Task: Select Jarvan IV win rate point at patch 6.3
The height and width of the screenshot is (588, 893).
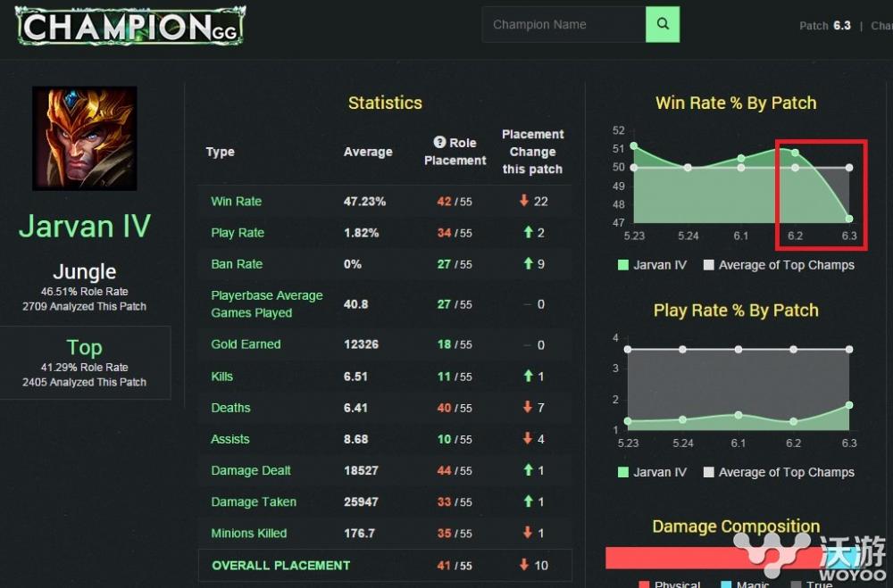Action: (849, 219)
